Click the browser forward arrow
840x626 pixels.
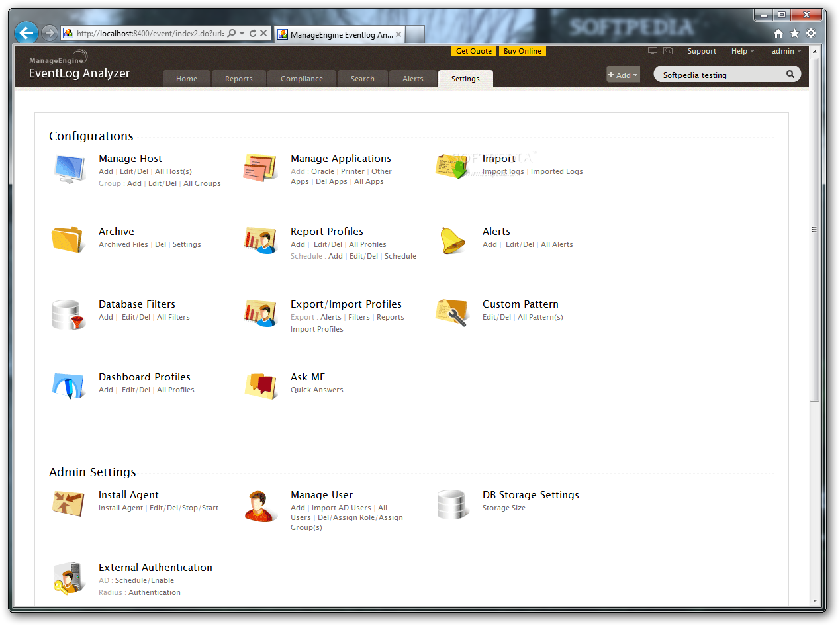50,33
